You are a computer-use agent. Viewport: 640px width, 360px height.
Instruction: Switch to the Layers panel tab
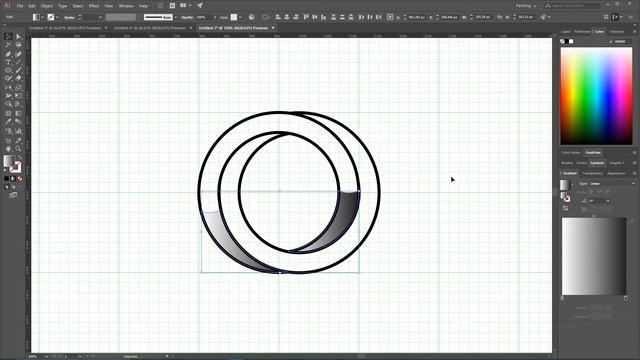click(566, 31)
